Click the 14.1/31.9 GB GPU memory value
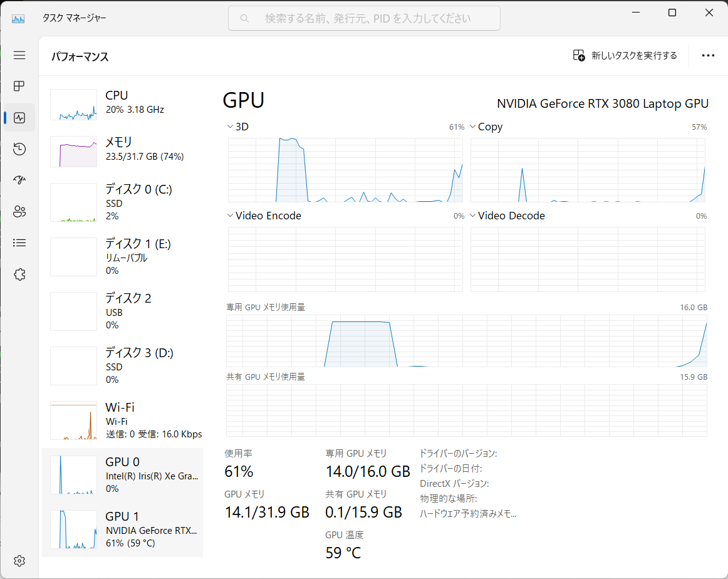The width and height of the screenshot is (728, 579). [267, 512]
